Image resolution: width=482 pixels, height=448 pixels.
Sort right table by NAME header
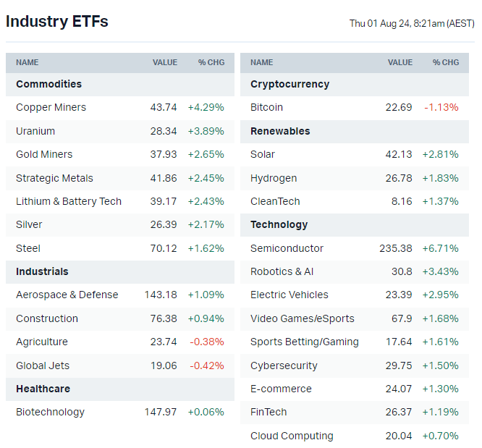coord(262,62)
